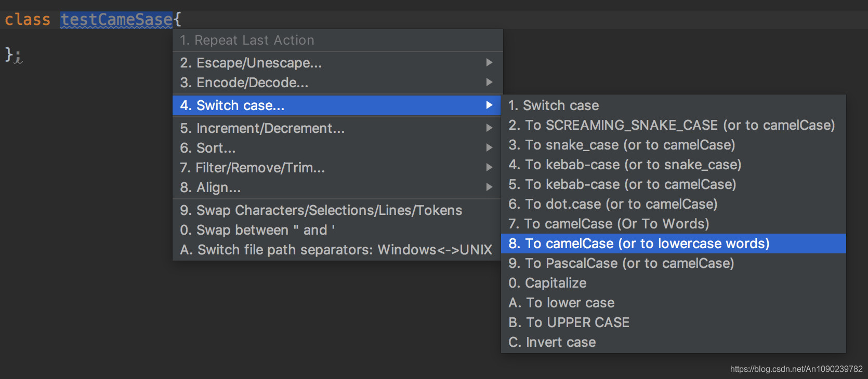Image resolution: width=868 pixels, height=379 pixels.
Task: Choose Switch file path separators Windows<->UNIX
Action: point(336,250)
